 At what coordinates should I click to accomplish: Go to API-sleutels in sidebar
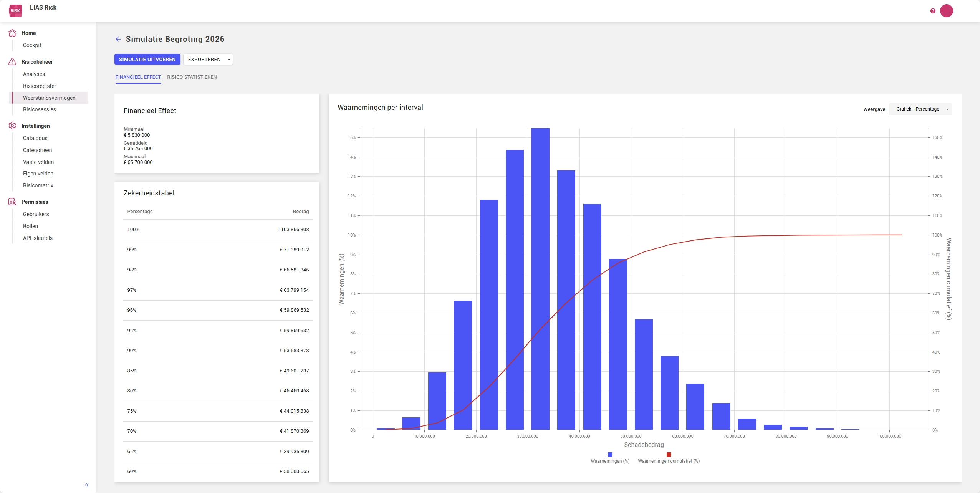38,238
